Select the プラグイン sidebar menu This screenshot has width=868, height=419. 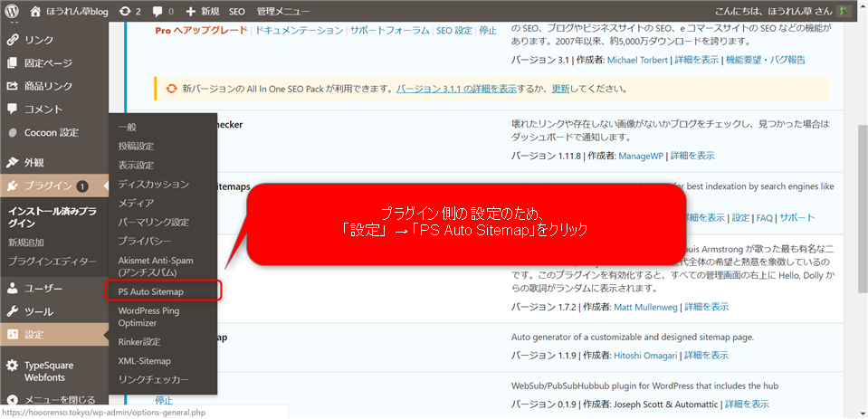point(54,186)
